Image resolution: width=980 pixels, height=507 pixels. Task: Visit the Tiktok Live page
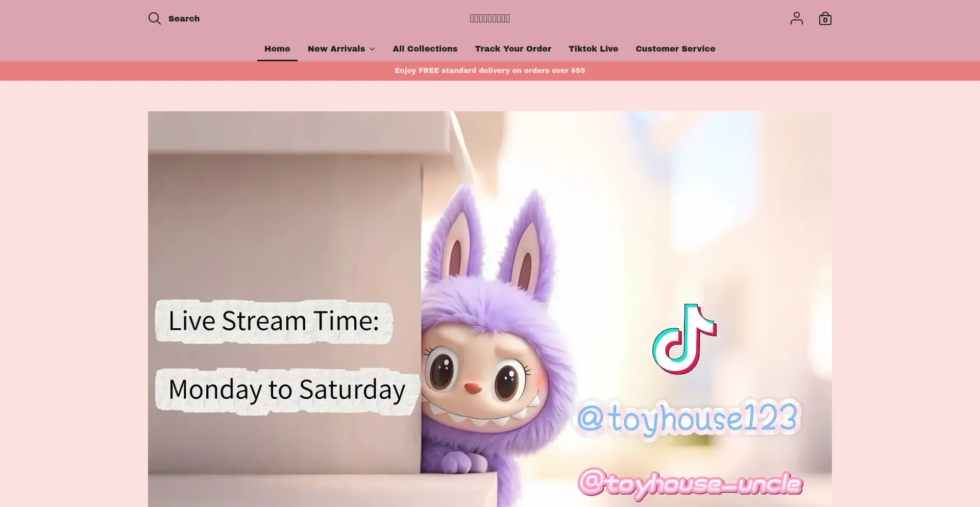coord(593,49)
